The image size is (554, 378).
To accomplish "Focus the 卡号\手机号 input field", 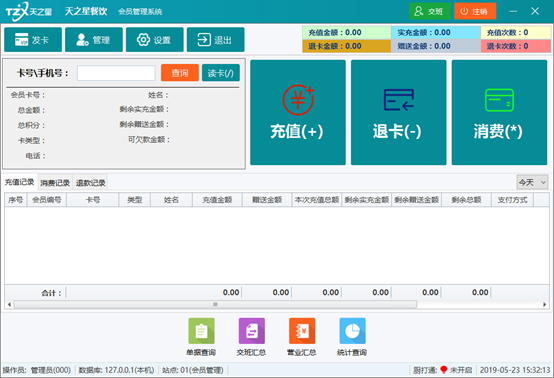I will coord(116,73).
